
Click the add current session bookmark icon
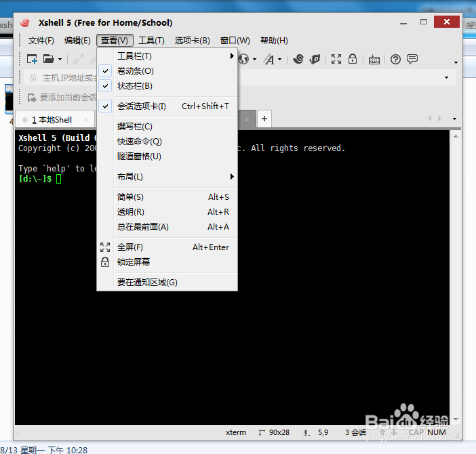coord(32,98)
